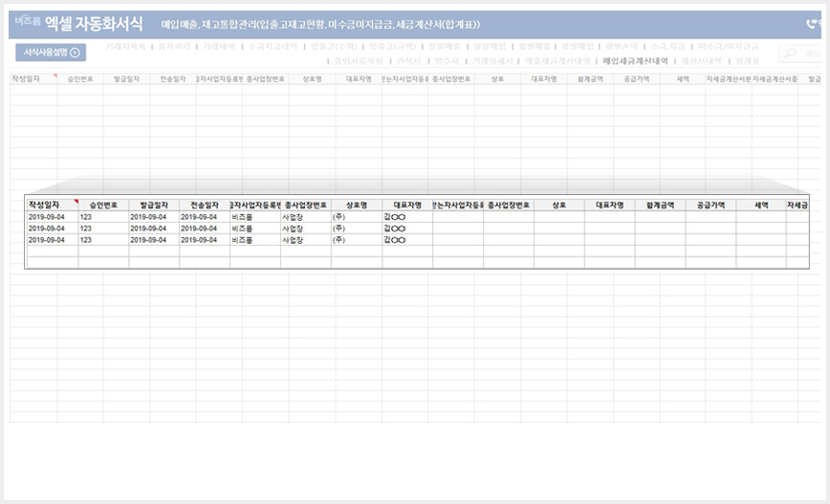Open the 계산서내역 sheet link
Screen dimensions: 830x504
click(x=701, y=61)
